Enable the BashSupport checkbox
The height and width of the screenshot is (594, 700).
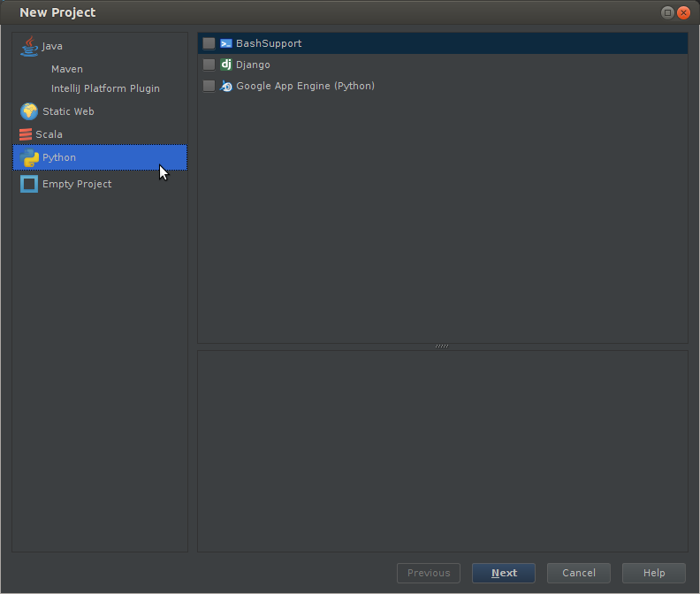(209, 43)
